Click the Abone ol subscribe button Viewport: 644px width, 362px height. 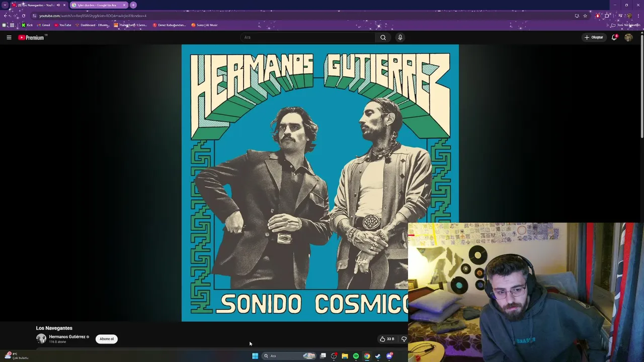click(107, 339)
